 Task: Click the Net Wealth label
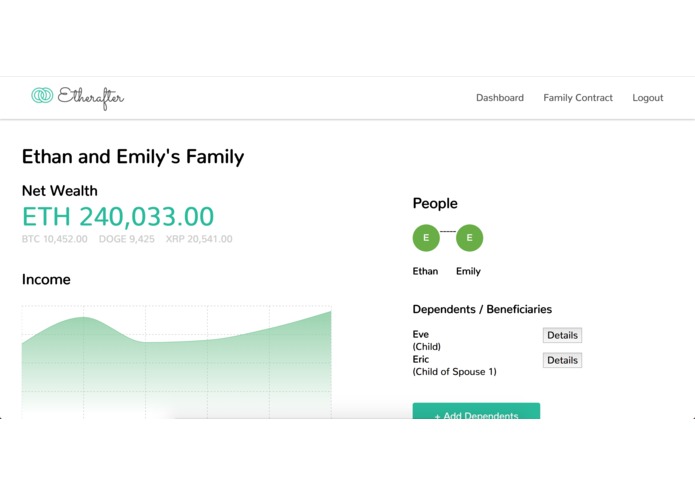[60, 191]
